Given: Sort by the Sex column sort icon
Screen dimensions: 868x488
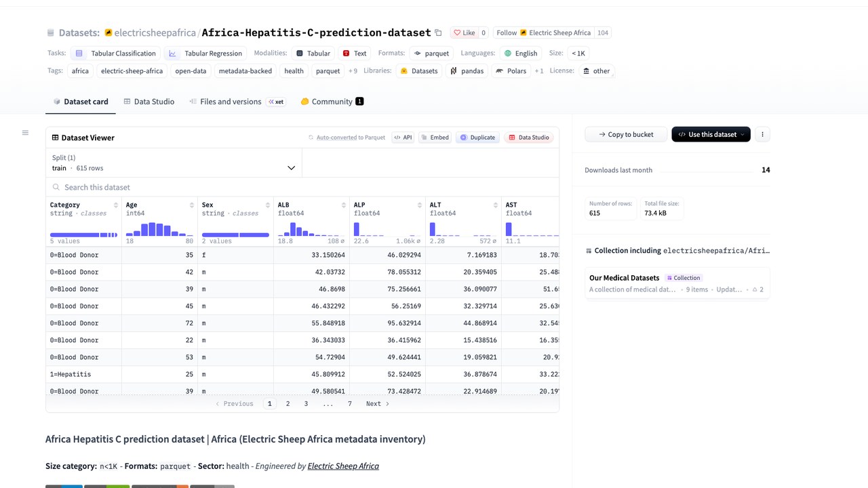Looking at the screenshot, I should [x=267, y=205].
